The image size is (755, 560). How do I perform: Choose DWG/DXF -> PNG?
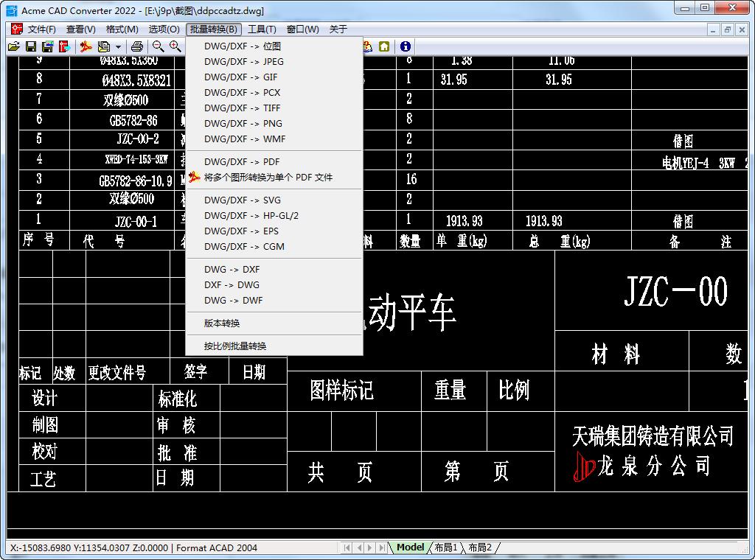click(274, 123)
